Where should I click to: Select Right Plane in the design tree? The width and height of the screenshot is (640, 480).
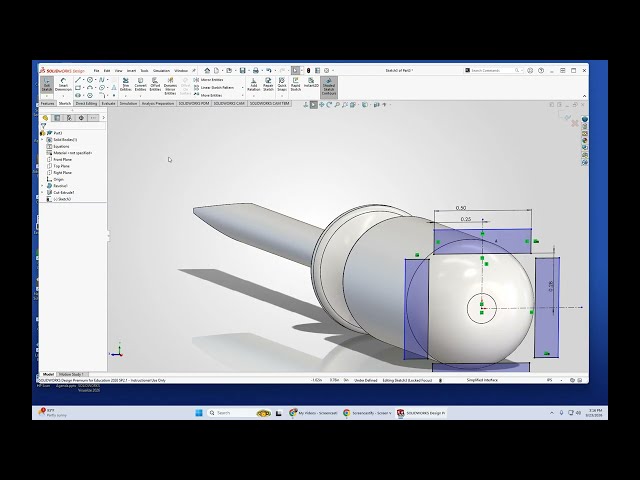coord(62,173)
